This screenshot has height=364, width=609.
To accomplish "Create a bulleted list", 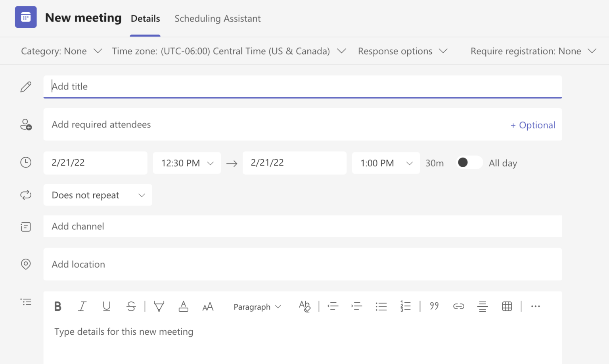I will (381, 306).
